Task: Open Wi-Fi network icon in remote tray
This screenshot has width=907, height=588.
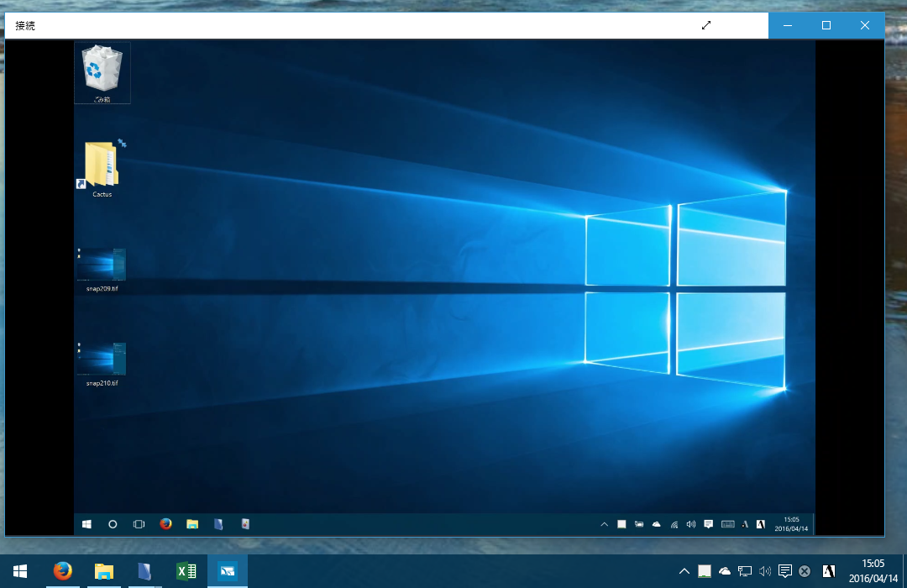Action: coord(674,524)
